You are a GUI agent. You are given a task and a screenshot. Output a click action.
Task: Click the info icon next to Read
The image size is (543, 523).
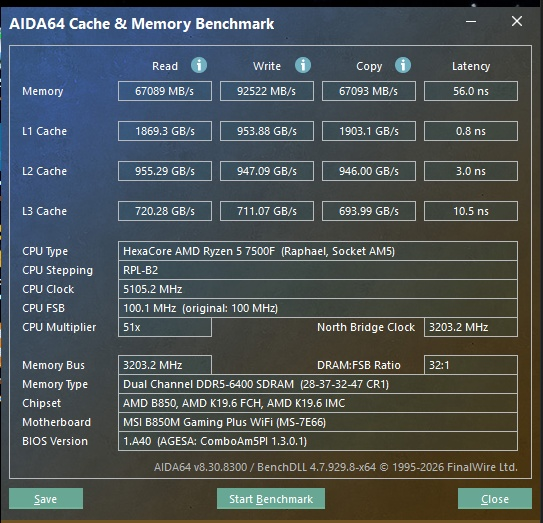199,65
